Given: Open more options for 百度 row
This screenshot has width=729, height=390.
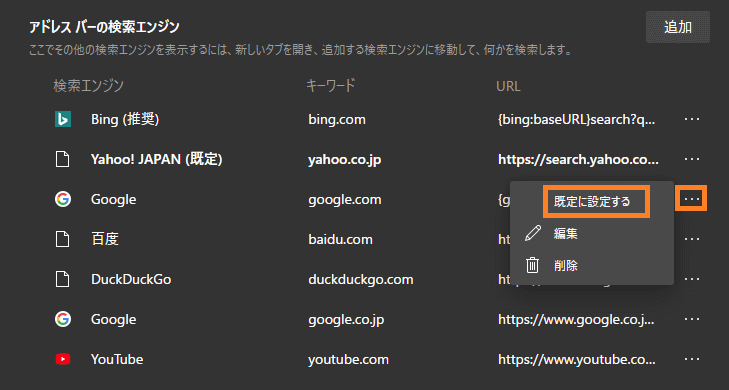Looking at the screenshot, I should point(692,239).
